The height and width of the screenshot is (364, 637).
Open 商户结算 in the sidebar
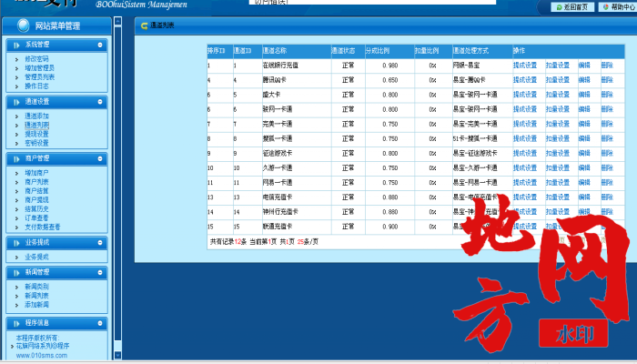pos(36,190)
